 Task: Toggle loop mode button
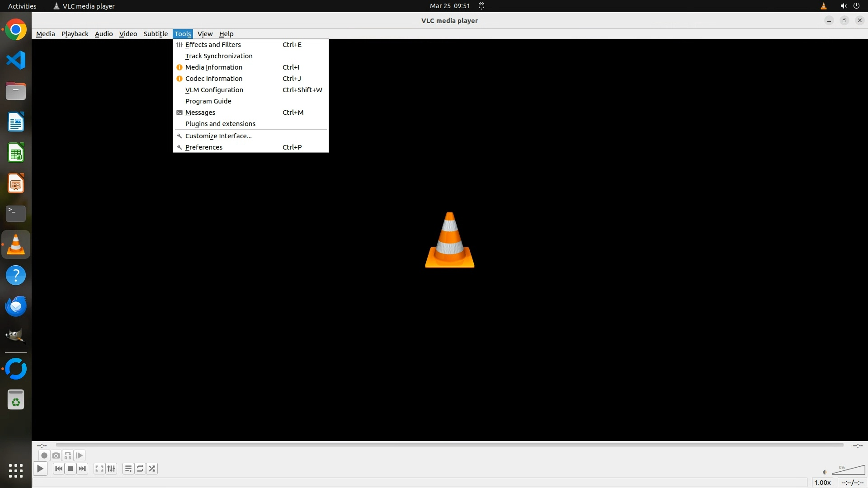coord(140,469)
